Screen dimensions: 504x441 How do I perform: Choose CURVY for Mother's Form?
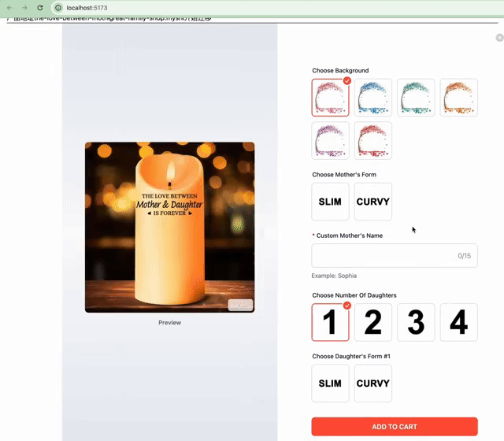372,202
